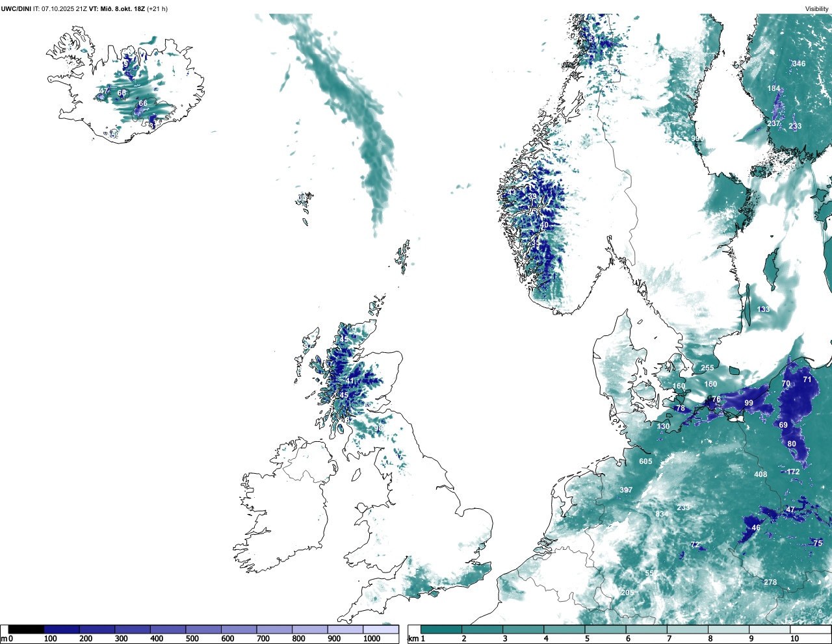Click the '1000' metre legend label
The width and height of the screenshot is (832, 644).
372,639
